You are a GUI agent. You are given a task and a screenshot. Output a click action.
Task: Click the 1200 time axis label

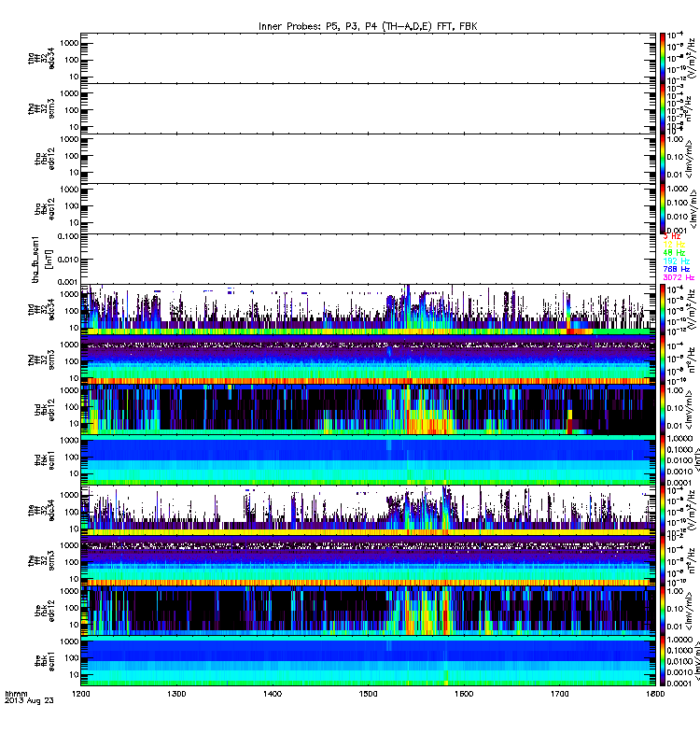pos(81,694)
